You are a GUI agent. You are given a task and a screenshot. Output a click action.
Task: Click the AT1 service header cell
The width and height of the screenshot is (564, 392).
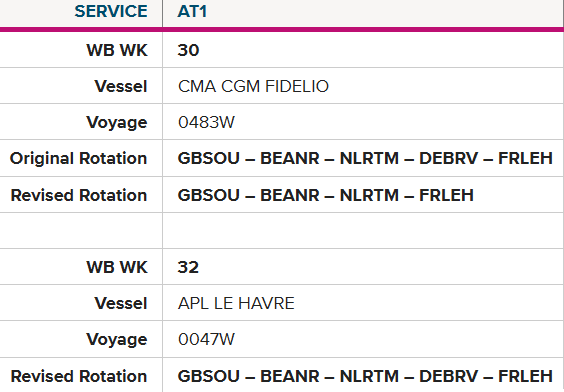pos(363,13)
